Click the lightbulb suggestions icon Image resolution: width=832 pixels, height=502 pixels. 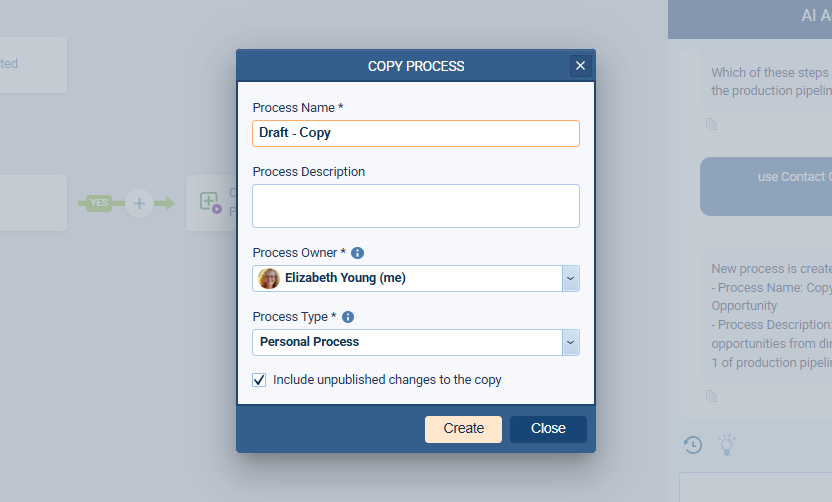727,445
